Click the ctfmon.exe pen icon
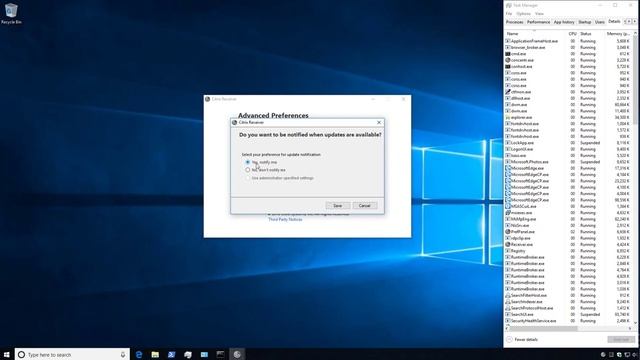The height and width of the screenshot is (360, 640). (x=508, y=92)
